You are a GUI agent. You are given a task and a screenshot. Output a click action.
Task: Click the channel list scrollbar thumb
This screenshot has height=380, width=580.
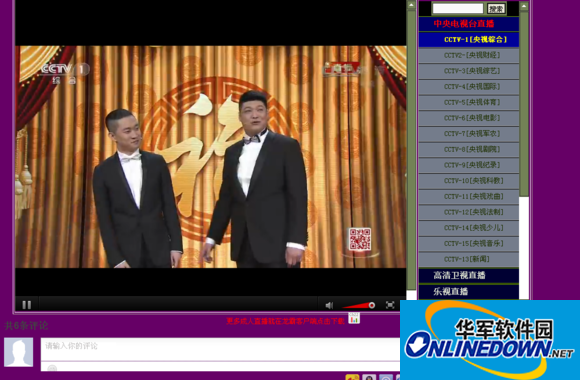pyautogui.click(x=524, y=104)
